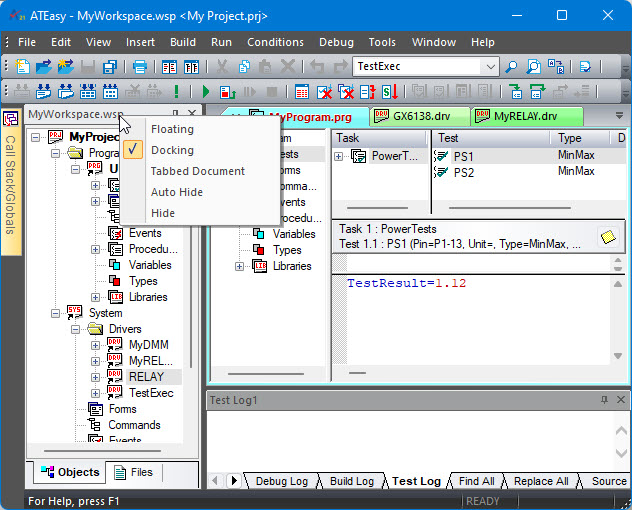Expand the MyDMM driver node
This screenshot has width=632, height=510.
[96, 345]
